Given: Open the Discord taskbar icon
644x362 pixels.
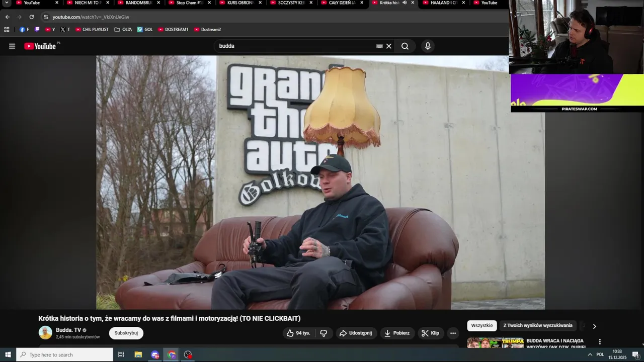Looking at the screenshot, I should [155, 355].
